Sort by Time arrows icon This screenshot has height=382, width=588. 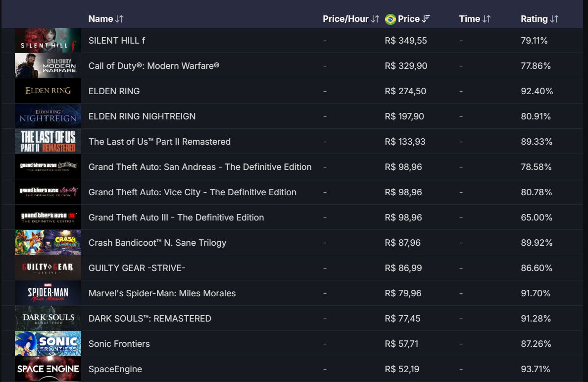coord(487,19)
